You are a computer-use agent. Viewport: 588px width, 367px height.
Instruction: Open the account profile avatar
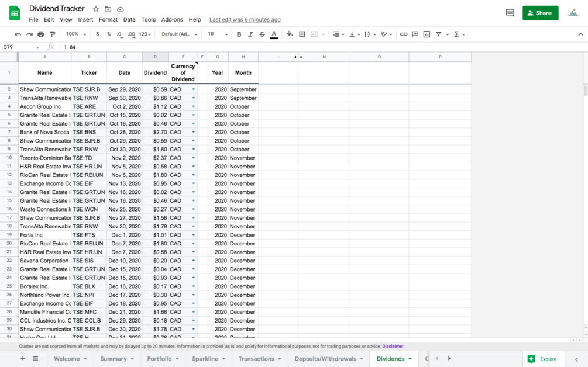573,13
